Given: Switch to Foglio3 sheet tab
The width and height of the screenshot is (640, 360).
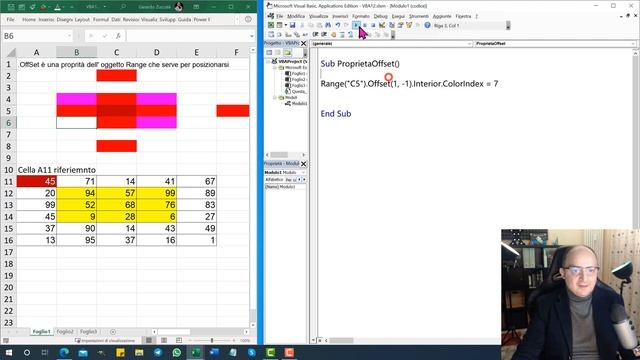Looking at the screenshot, I should pos(89,332).
